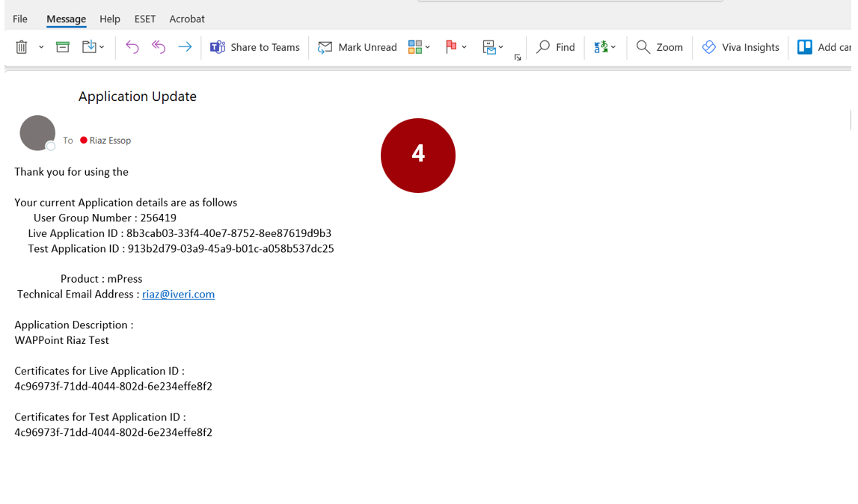
Task: Archive this email message
Action: point(63,47)
